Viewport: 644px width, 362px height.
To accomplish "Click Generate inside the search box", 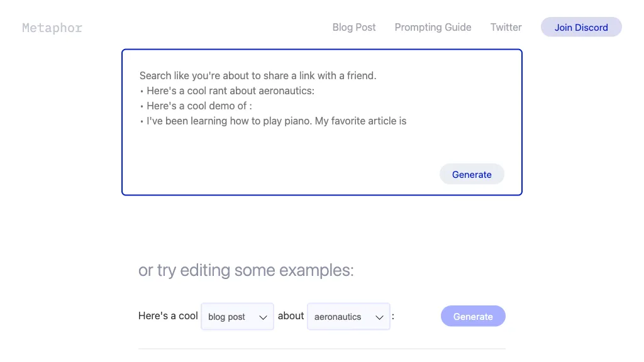I will pos(472,174).
